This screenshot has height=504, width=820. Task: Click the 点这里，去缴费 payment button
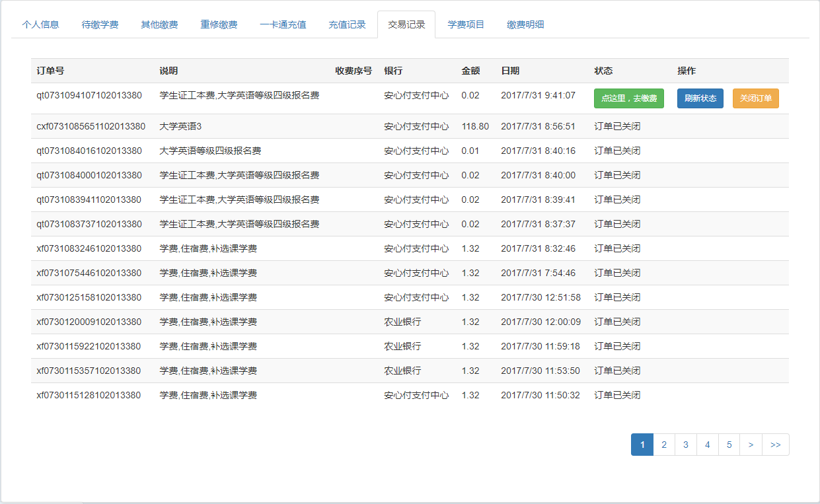pos(628,98)
